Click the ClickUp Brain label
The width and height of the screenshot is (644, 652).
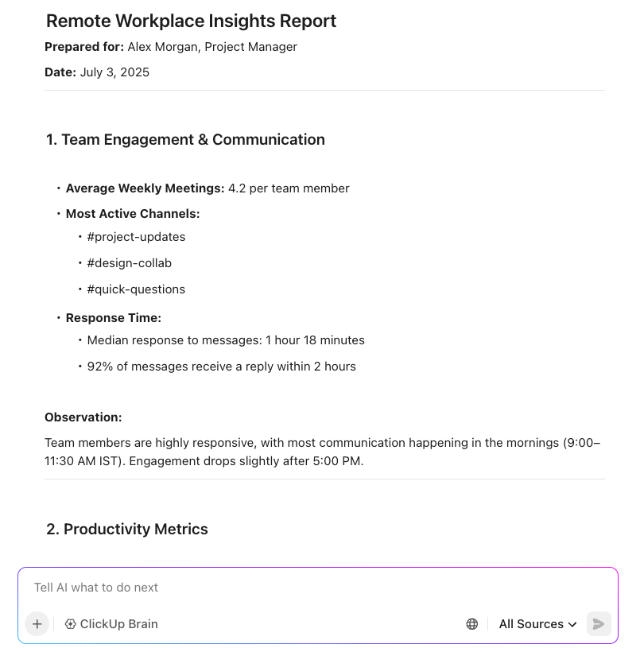[118, 623]
